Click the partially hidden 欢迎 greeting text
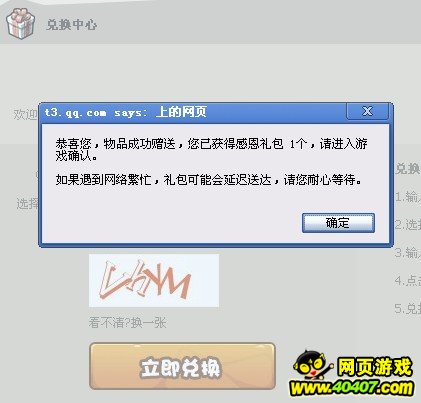This screenshot has width=421, height=403. [25, 114]
